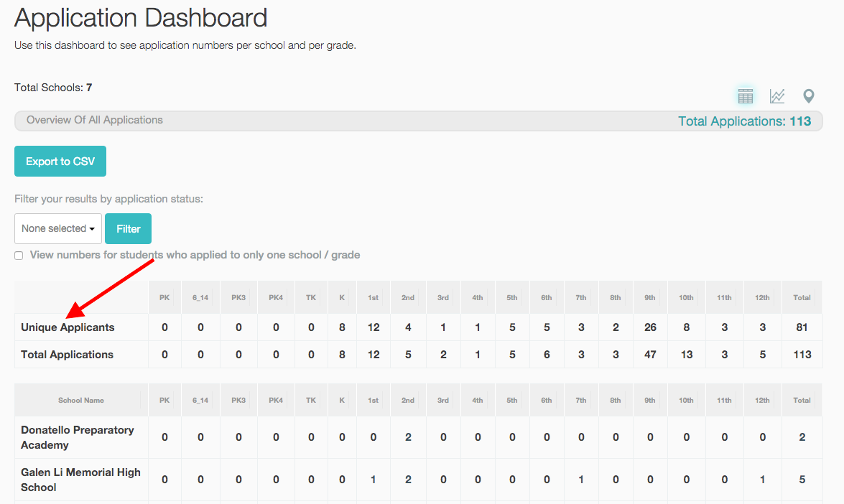
Task: Click the Unique Applicants row label
Action: (x=68, y=327)
